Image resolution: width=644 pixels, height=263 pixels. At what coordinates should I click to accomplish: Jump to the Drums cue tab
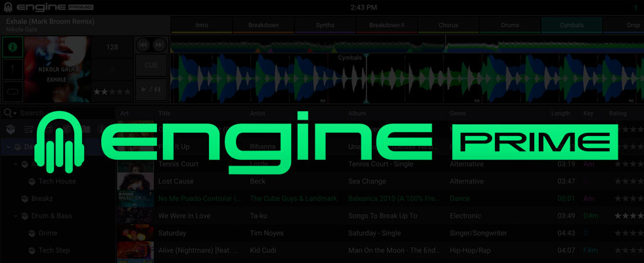(x=510, y=25)
